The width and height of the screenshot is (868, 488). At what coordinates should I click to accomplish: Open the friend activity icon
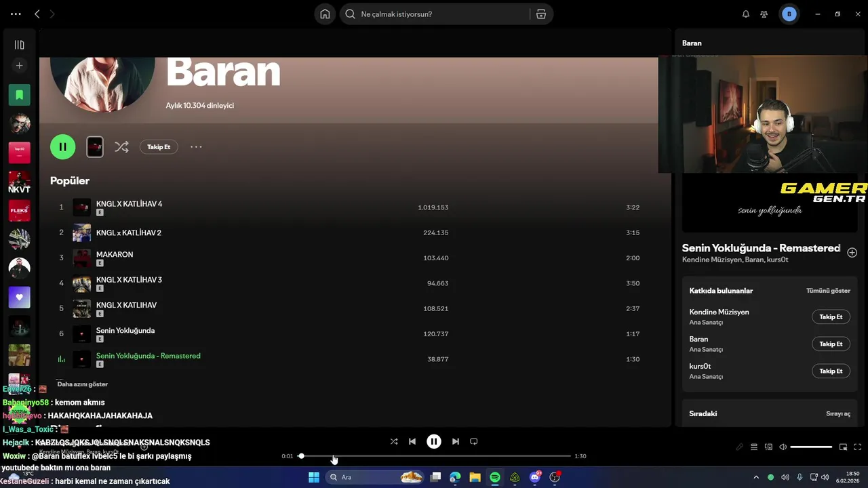(x=764, y=14)
